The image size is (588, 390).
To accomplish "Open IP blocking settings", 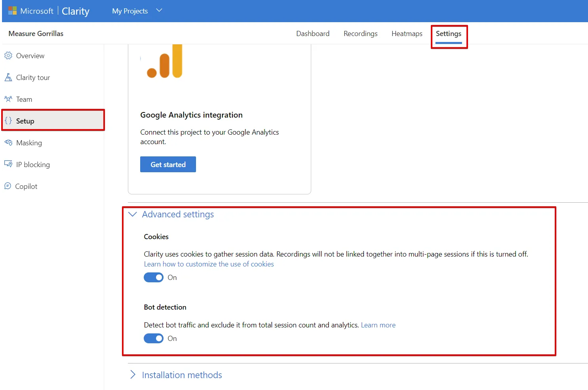I will (x=52, y=165).
